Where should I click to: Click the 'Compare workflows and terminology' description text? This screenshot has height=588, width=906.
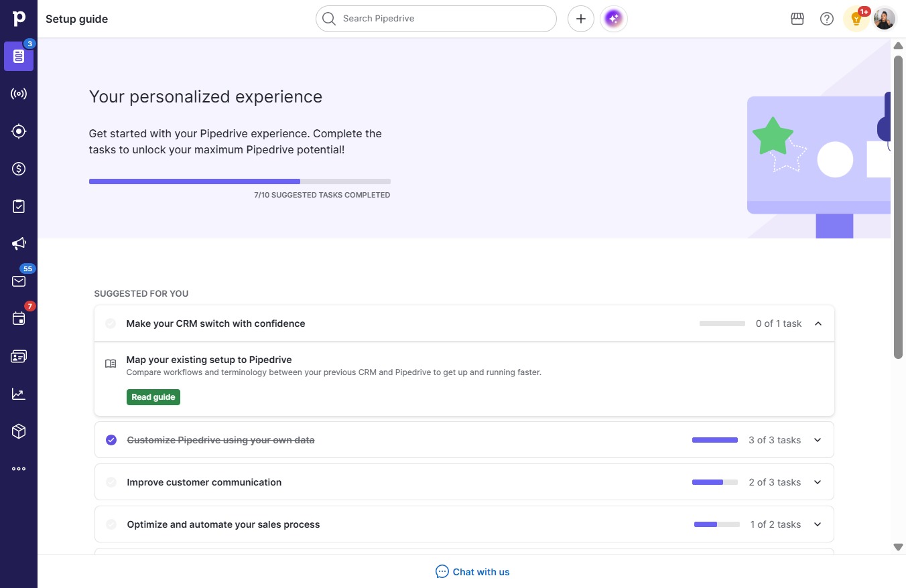point(334,372)
